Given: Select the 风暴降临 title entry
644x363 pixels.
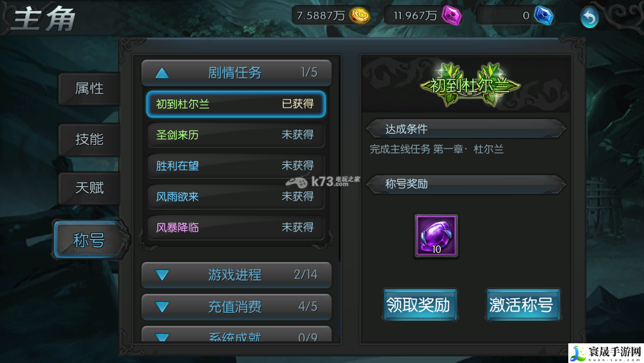Looking at the screenshot, I should pyautogui.click(x=236, y=227).
